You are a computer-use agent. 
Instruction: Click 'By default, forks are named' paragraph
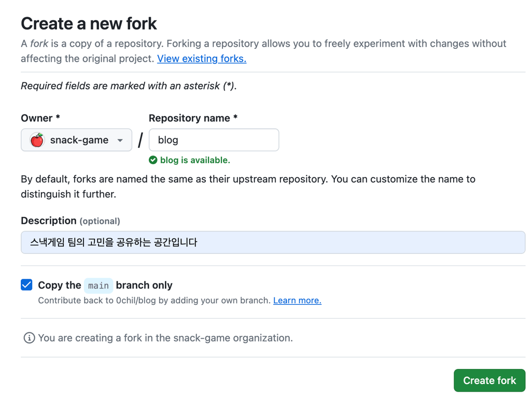(x=248, y=187)
